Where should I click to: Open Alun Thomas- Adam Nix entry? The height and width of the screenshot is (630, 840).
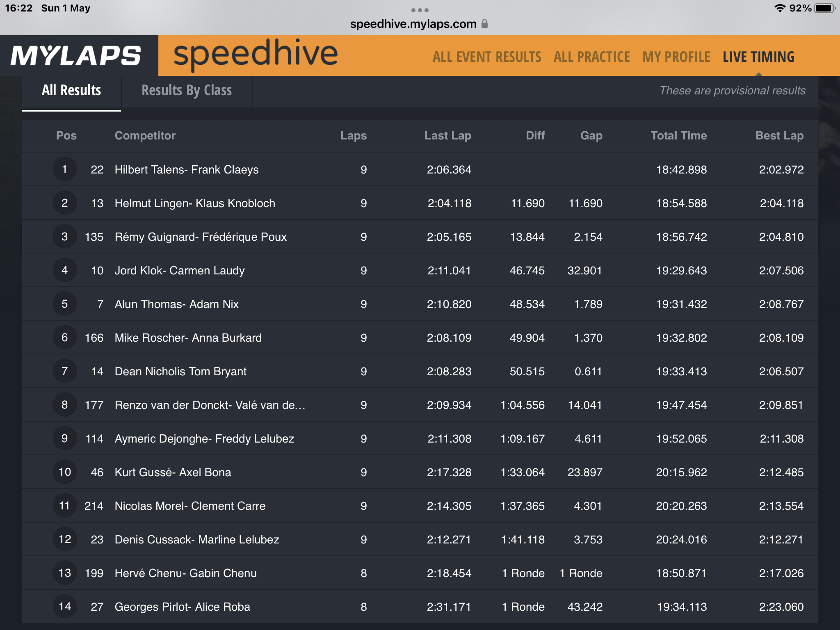tap(420, 304)
